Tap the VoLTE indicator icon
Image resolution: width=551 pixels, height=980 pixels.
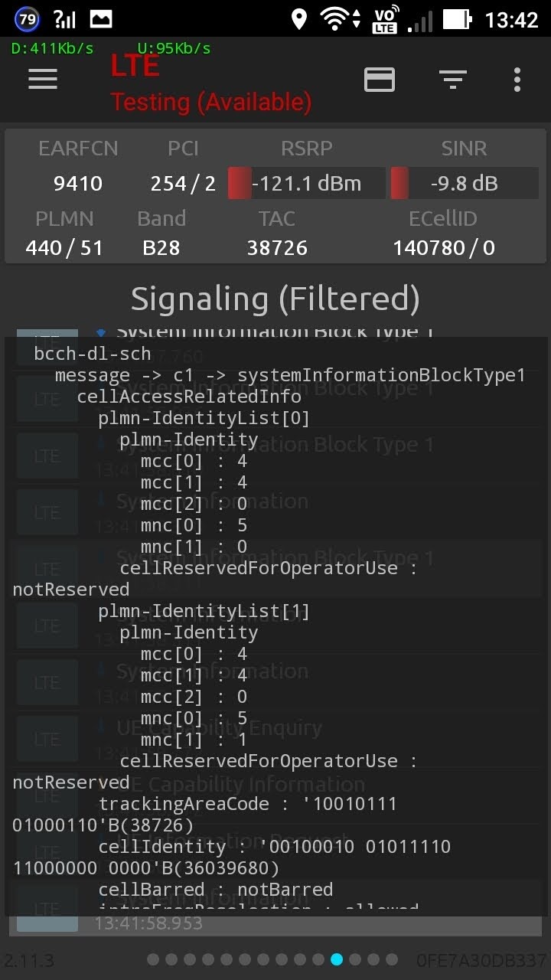pos(384,20)
